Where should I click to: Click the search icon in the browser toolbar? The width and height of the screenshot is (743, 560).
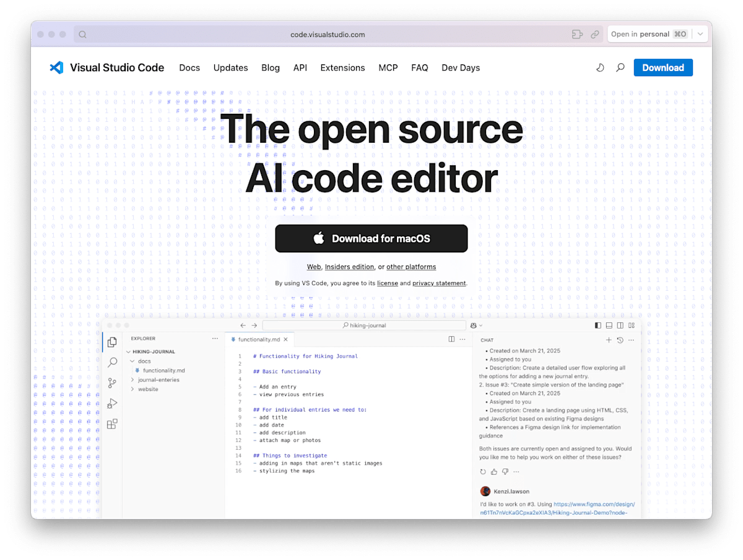(x=82, y=35)
